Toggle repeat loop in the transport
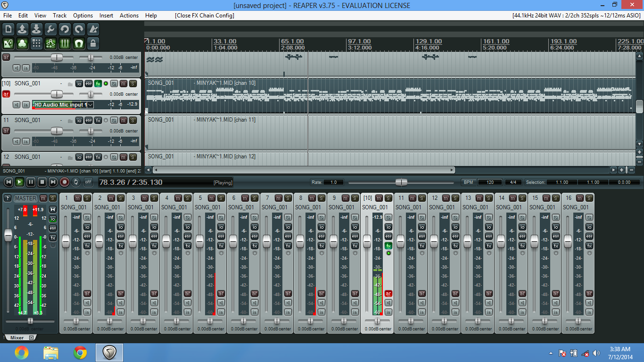 pyautogui.click(x=76, y=181)
